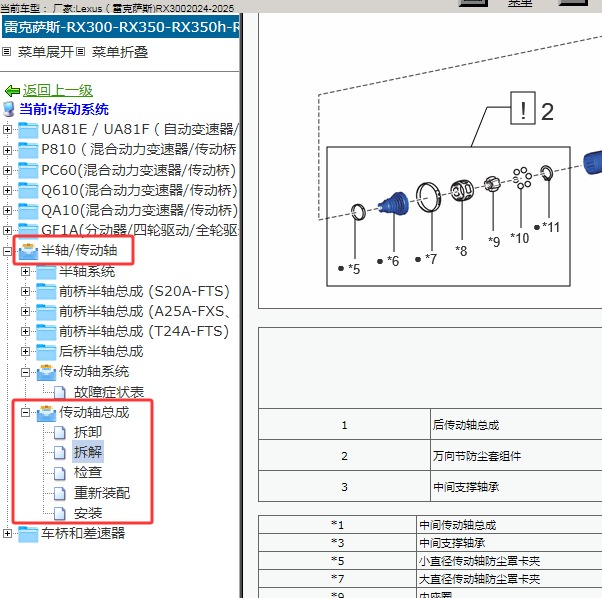Screen dimensions: 602x598
Task: Open the 重新装配 reassembly page
Action: (x=102, y=493)
